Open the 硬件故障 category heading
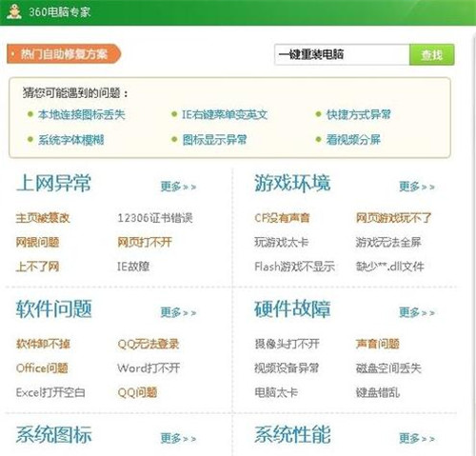 click(292, 308)
